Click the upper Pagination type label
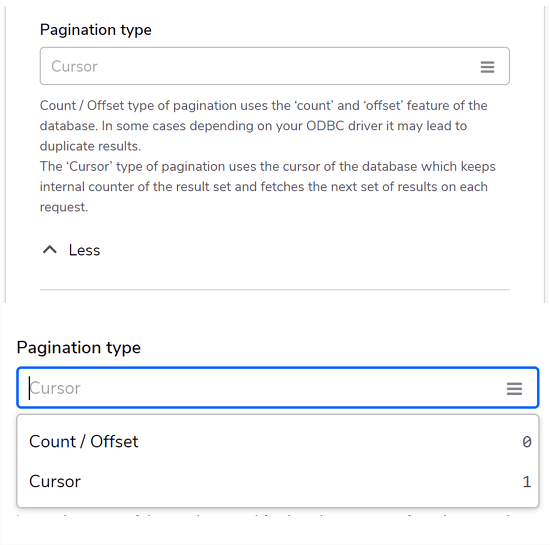 click(96, 30)
